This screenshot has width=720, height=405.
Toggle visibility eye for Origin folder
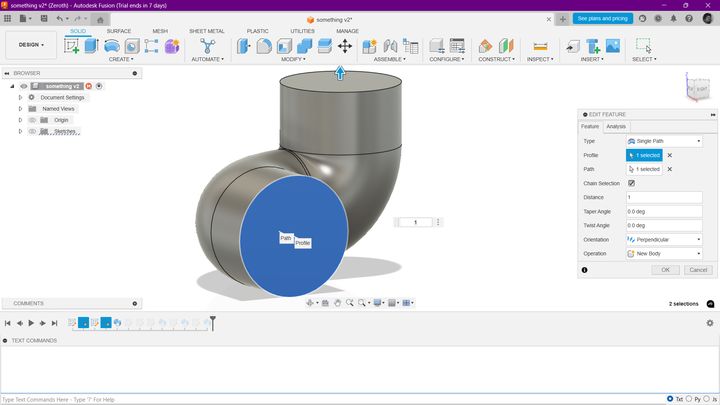click(32, 120)
